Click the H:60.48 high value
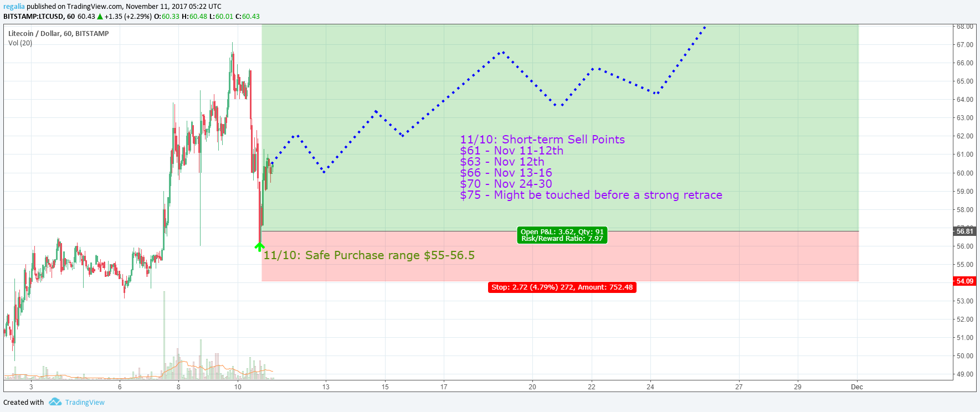 [x=194, y=17]
